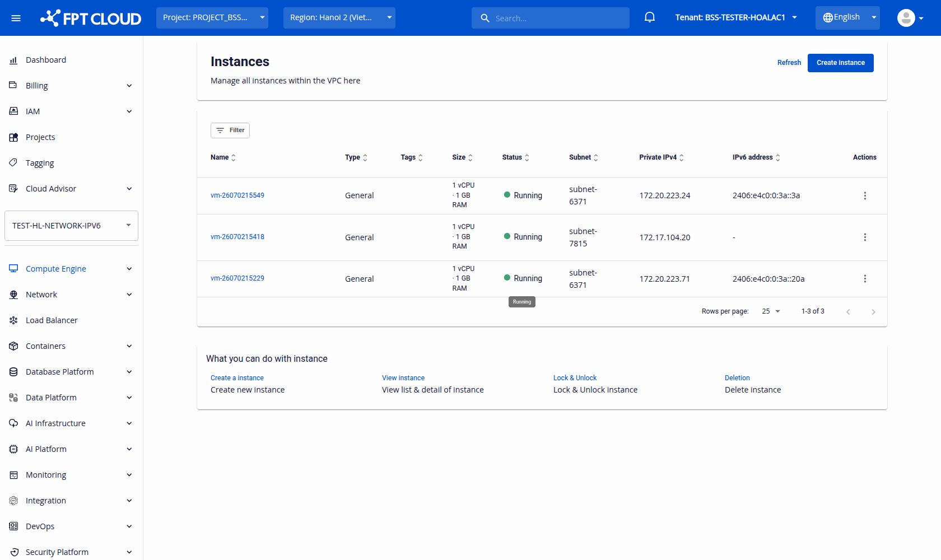
Task: Go to the next page of instances
Action: [873, 312]
